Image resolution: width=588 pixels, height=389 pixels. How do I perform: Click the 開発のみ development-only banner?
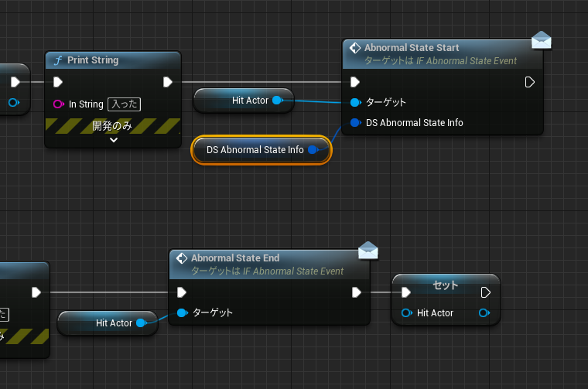coord(112,126)
